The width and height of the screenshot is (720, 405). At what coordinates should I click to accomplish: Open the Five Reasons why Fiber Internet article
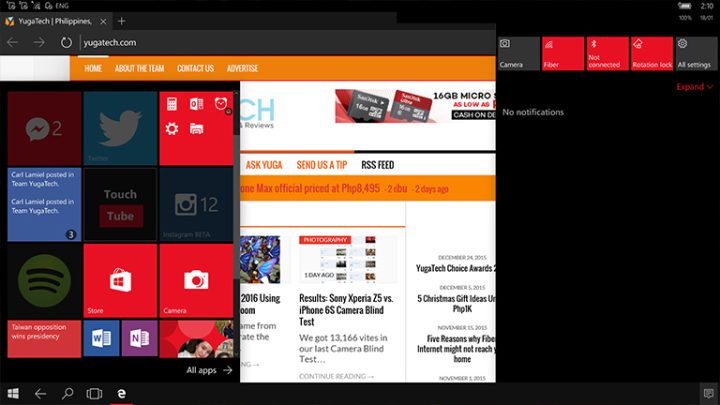tap(456, 349)
